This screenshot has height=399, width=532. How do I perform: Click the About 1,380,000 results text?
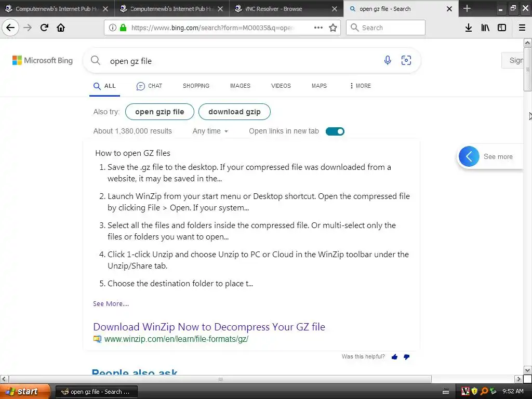[132, 131]
